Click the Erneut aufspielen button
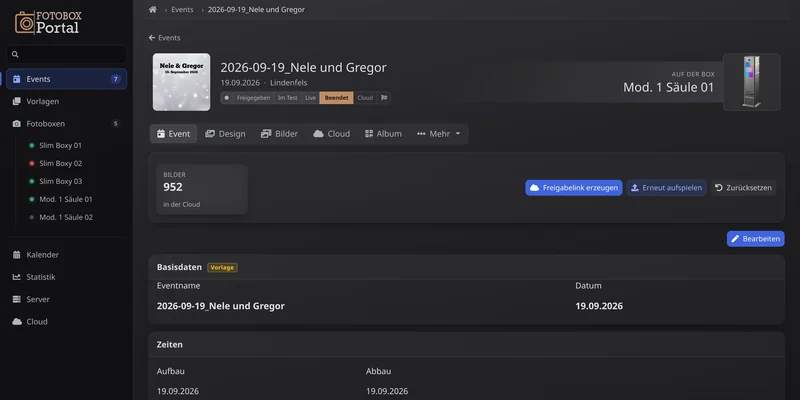800x400 pixels. 666,188
